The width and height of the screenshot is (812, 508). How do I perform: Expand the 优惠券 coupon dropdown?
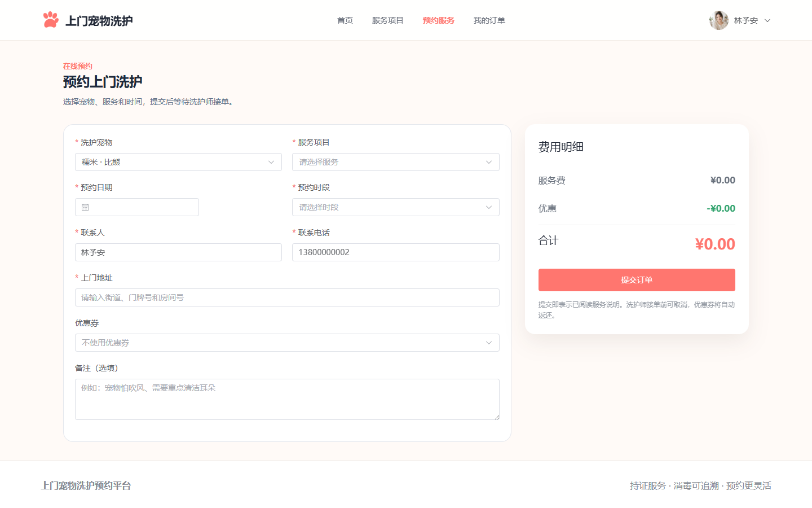coord(287,343)
